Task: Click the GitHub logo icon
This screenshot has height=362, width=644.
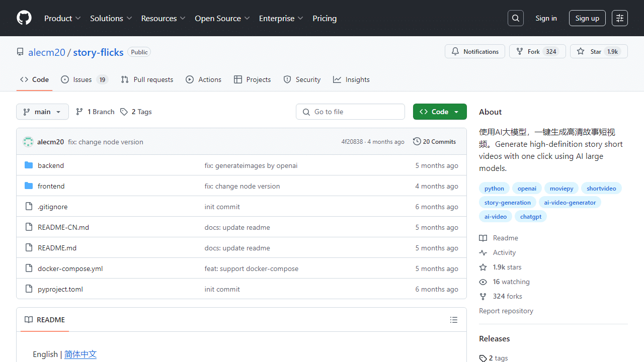Action: [x=24, y=18]
